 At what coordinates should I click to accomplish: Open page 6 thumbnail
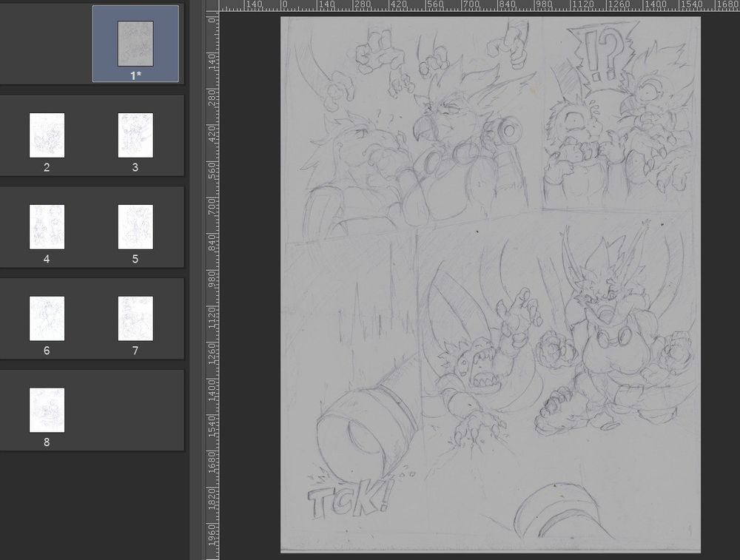tap(47, 318)
